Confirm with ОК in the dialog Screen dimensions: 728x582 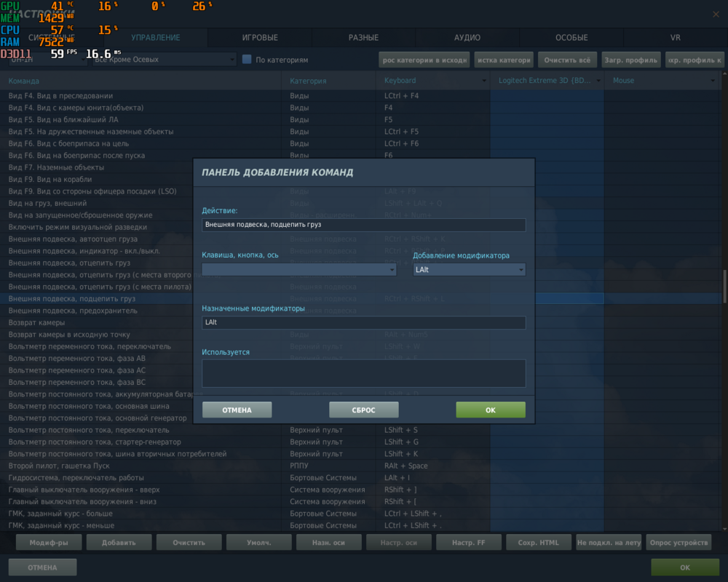click(x=490, y=410)
